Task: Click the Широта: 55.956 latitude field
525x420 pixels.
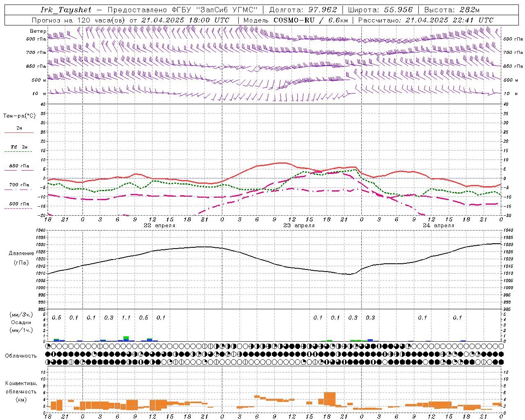Action: pyautogui.click(x=380, y=10)
